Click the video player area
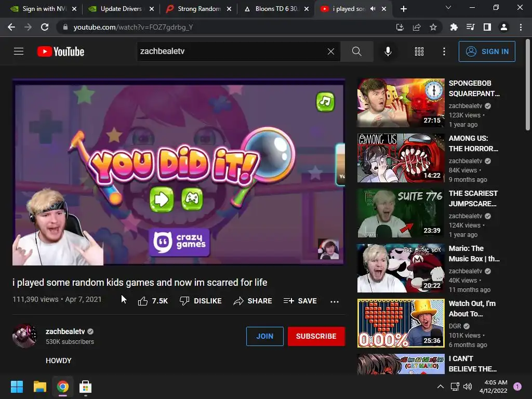This screenshot has width=532, height=399. (179, 171)
